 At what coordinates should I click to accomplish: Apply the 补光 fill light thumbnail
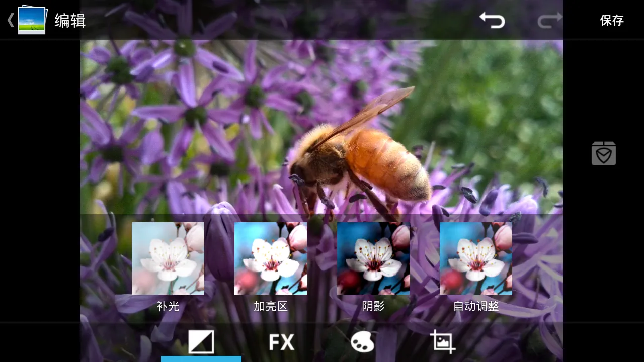168,258
